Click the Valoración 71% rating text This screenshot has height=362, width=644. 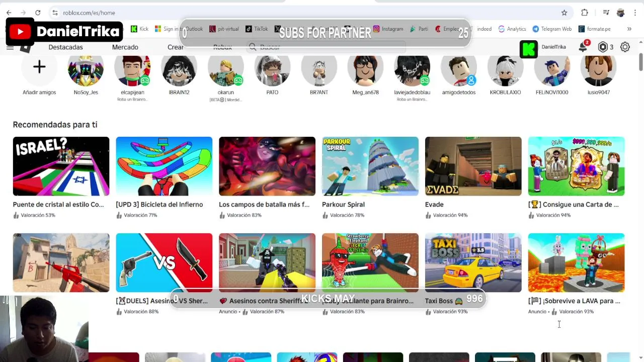pos(140,215)
